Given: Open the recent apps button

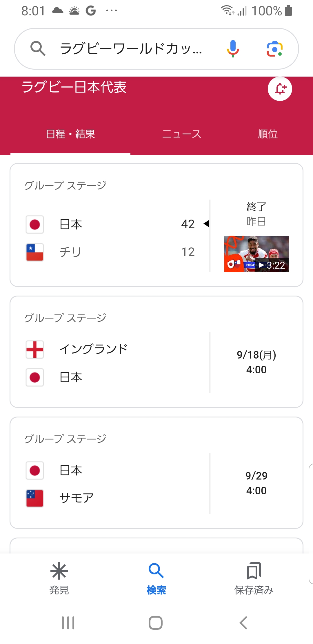Looking at the screenshot, I should (68, 623).
